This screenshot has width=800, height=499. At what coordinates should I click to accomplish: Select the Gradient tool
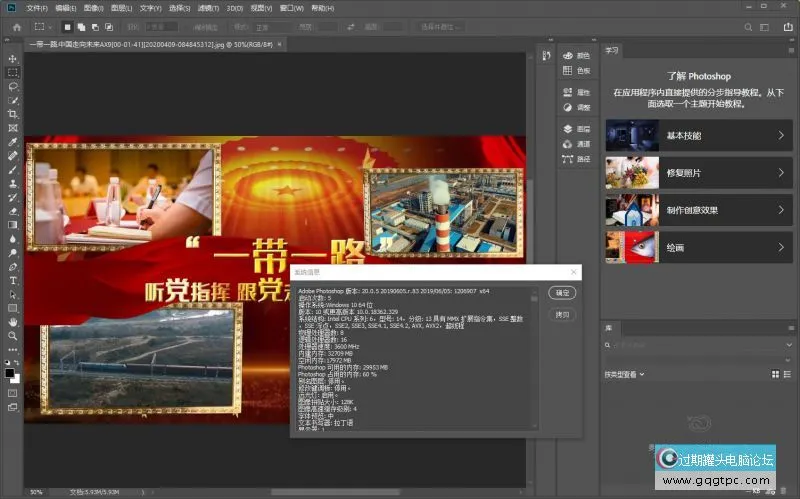[x=13, y=225]
